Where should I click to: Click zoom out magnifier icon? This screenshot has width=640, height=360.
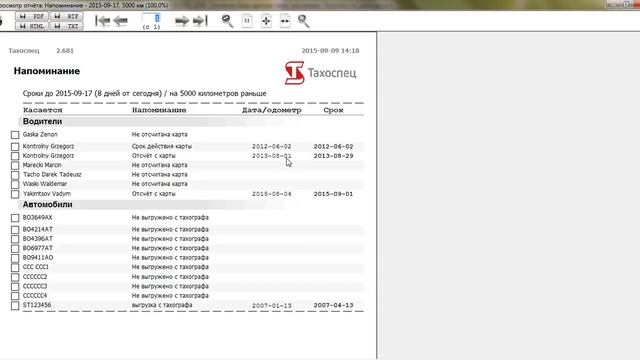(x=227, y=21)
